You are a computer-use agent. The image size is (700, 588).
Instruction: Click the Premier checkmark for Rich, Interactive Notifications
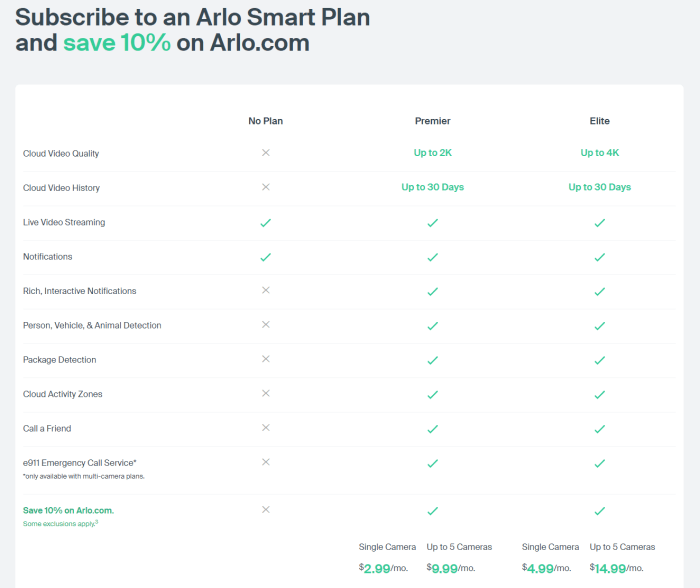433,291
